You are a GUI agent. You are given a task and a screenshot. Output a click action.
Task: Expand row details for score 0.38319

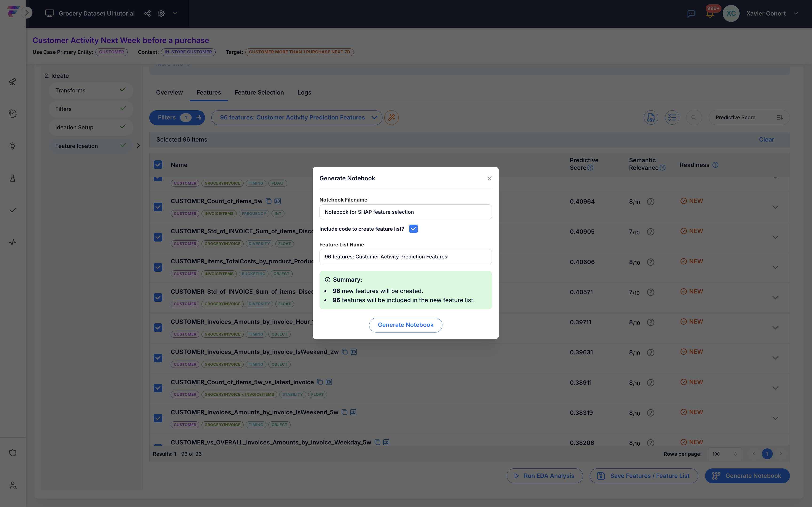[775, 418]
